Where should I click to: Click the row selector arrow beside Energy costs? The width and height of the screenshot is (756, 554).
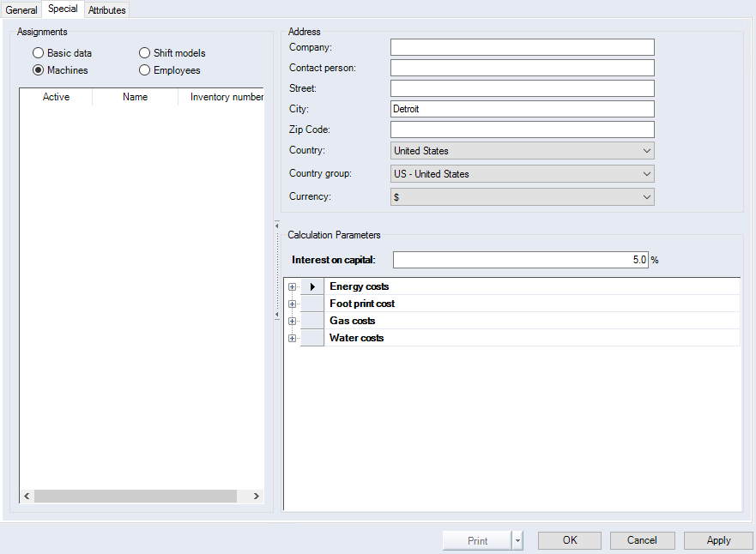point(311,286)
